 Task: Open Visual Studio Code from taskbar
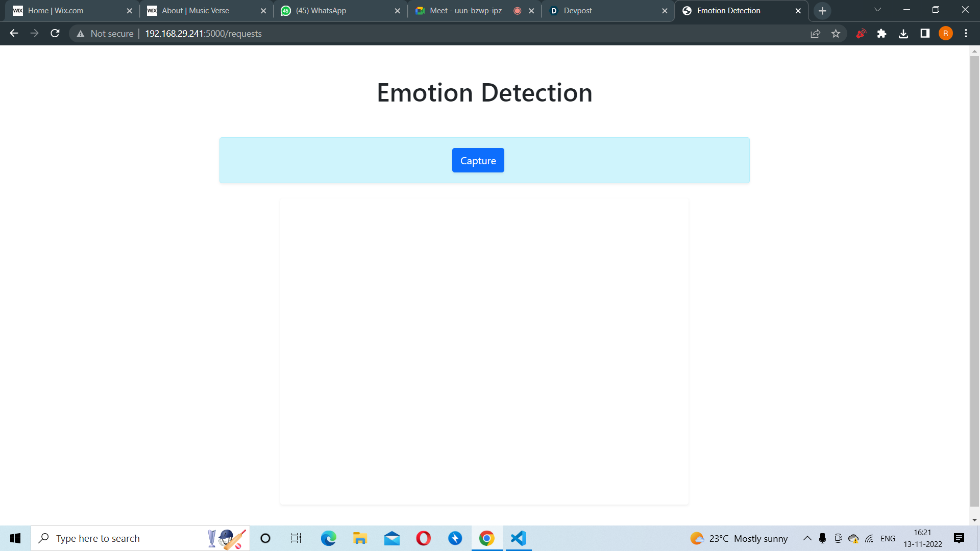tap(518, 538)
